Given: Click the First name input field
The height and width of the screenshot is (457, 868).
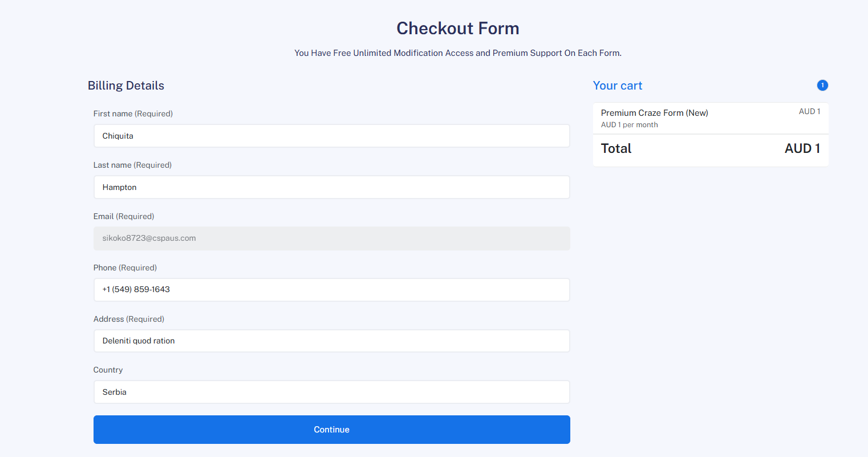Looking at the screenshot, I should tap(331, 136).
